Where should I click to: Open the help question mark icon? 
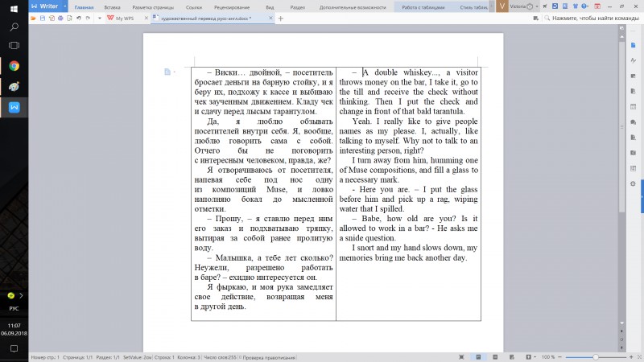(x=584, y=6)
